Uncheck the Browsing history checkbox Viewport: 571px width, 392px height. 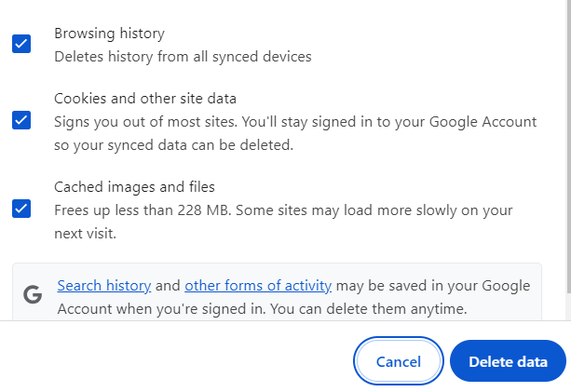tap(21, 44)
